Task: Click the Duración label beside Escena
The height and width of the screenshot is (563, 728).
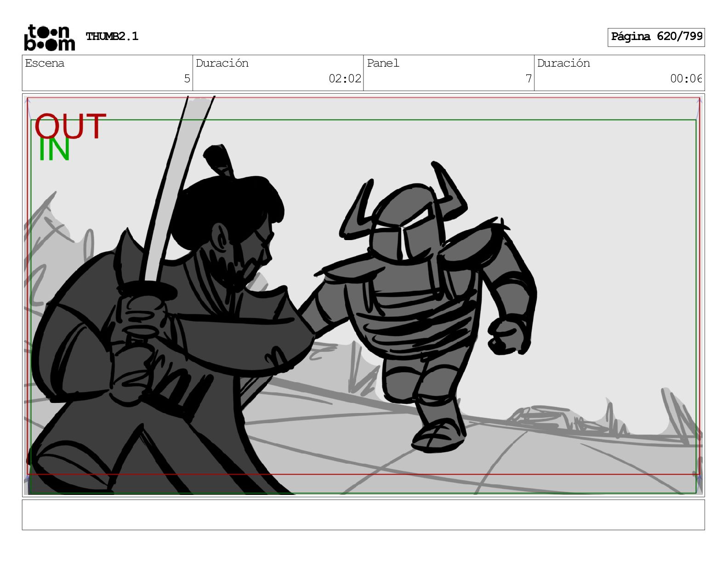Action: (222, 63)
